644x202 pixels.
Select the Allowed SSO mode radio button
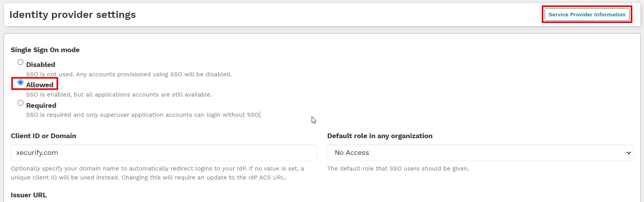(21, 83)
